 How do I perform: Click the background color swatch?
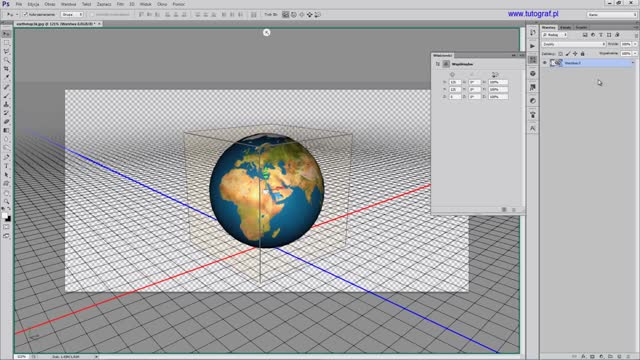(8, 219)
